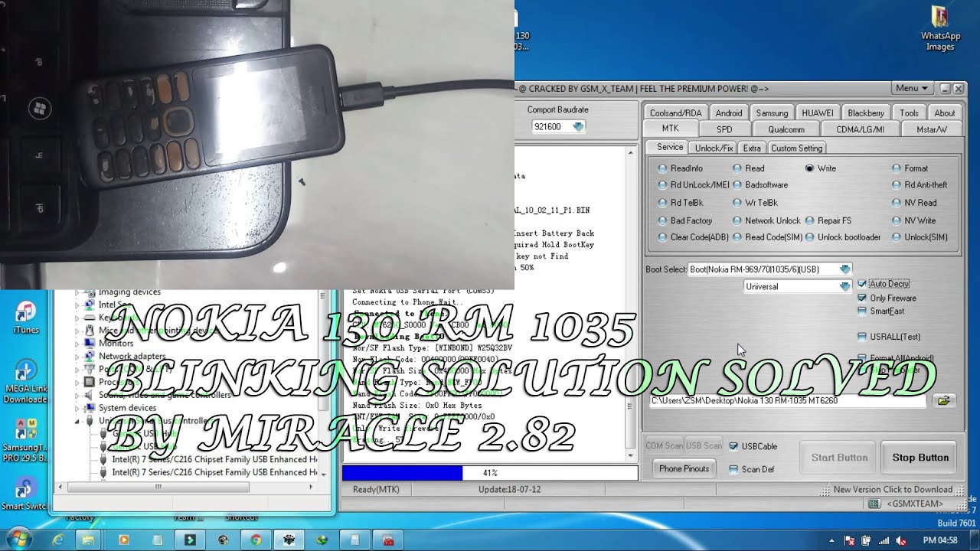This screenshot has height=551, width=980.
Task: Collapse Universal Serial Bus controllers node
Action: click(77, 421)
